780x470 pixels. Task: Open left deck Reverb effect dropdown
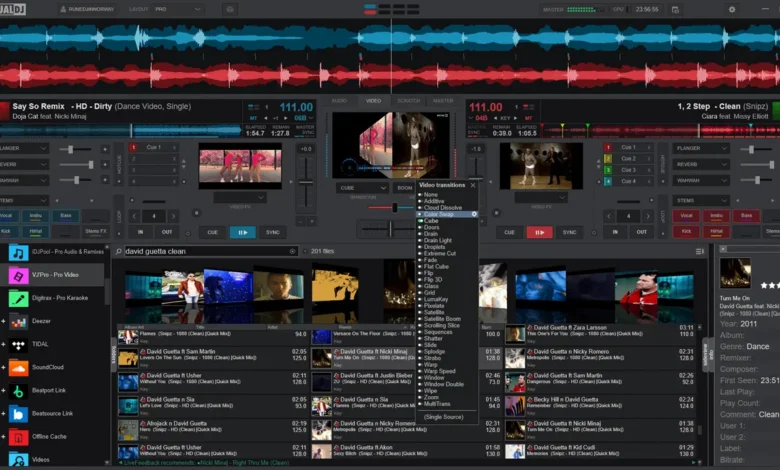[x=23, y=165]
